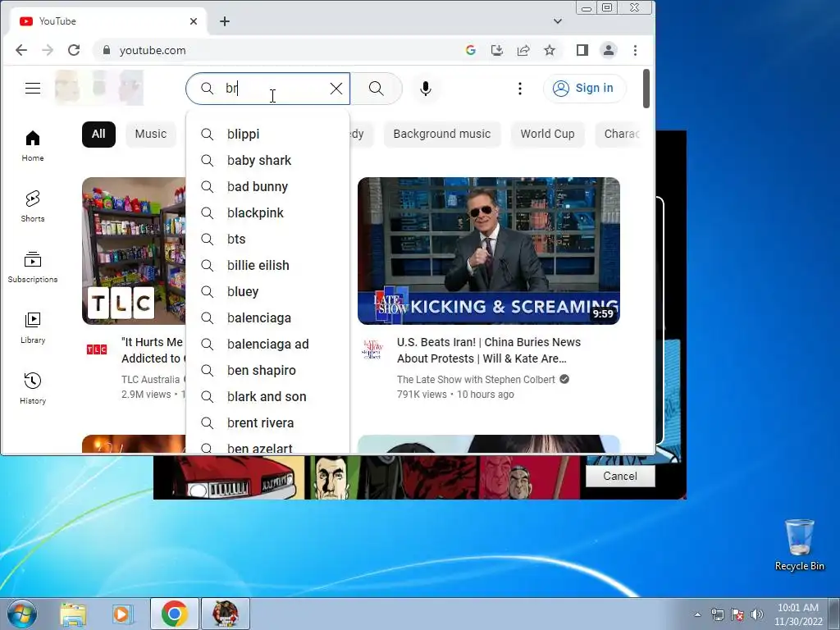Click Cancel in the GTA window

coord(620,477)
